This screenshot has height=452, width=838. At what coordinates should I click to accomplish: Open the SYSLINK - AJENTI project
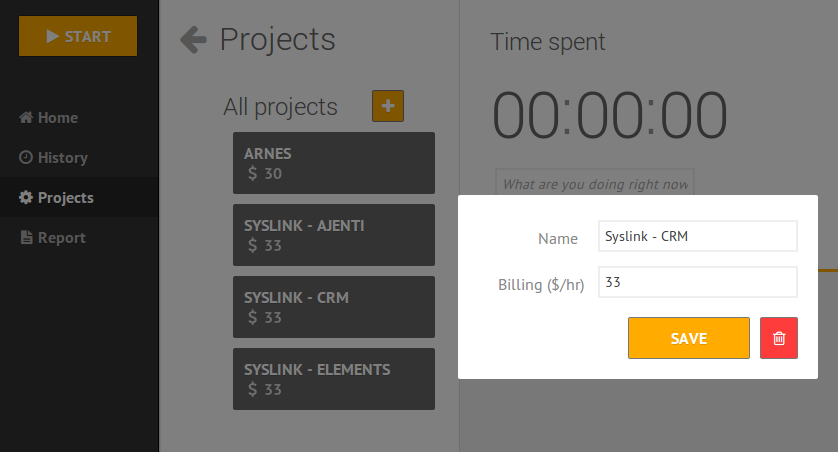[334, 235]
